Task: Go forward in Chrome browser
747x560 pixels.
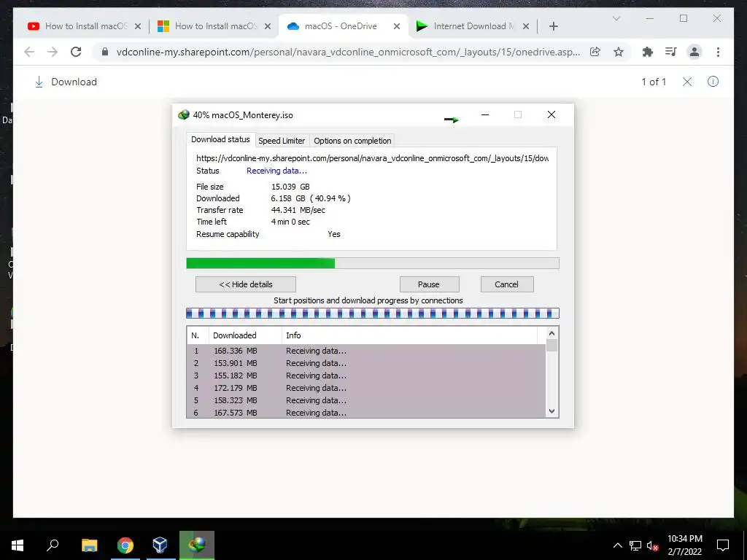Action: click(53, 52)
